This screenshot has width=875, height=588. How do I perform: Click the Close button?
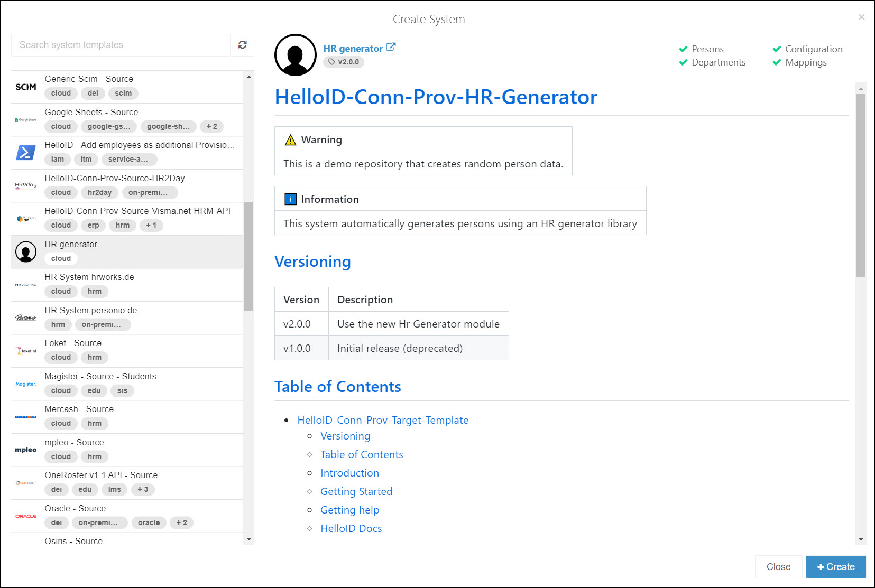click(778, 567)
